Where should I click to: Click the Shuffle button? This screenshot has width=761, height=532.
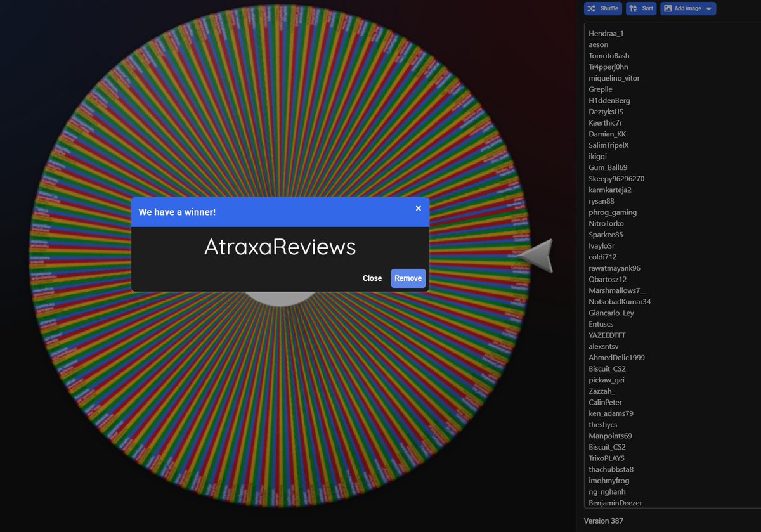[x=602, y=8]
